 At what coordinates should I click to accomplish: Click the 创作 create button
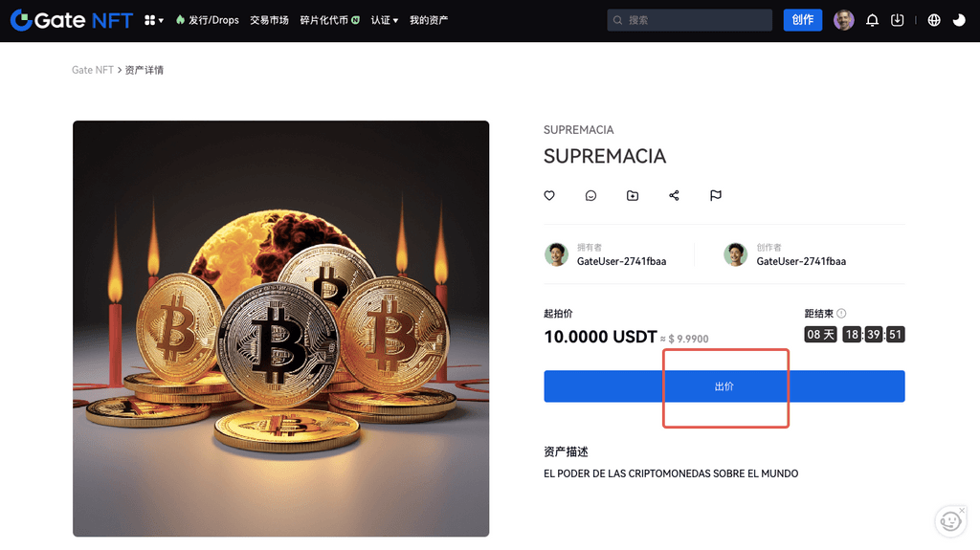[803, 20]
